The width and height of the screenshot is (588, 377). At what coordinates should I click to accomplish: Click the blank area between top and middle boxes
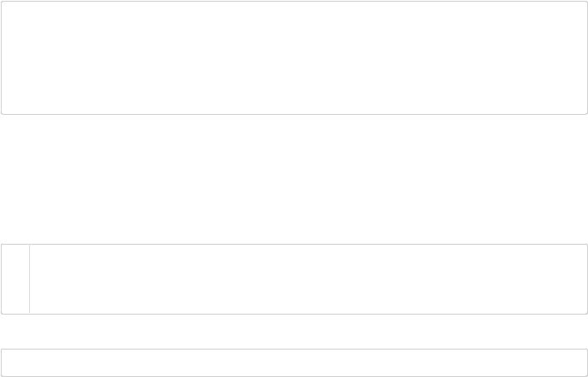tap(294, 179)
